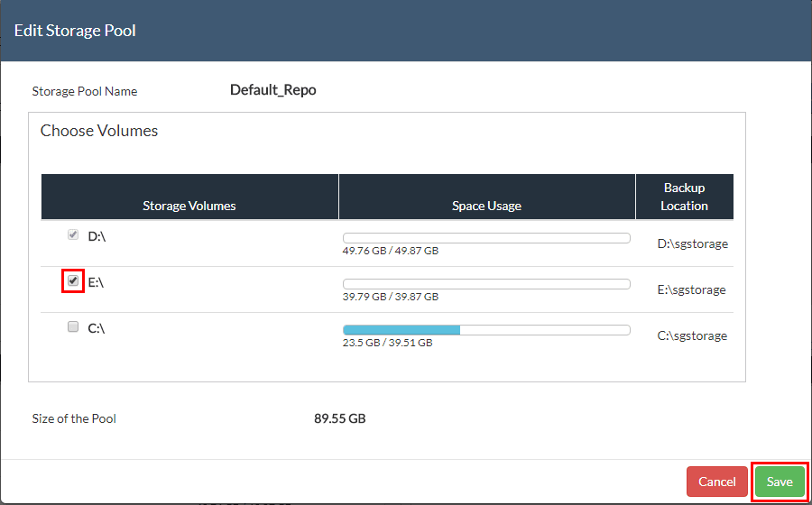Click the 49.76 GB / 49.87 GB usage text
This screenshot has height=505, width=812.
coord(390,251)
